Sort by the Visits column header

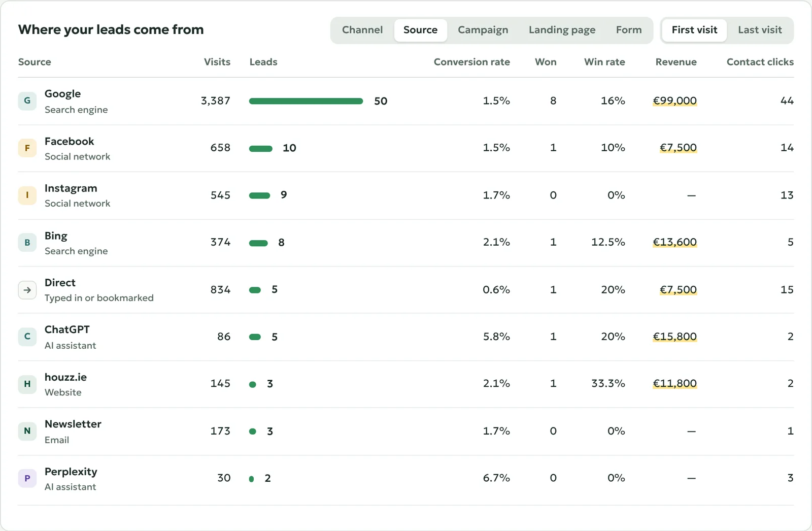[x=217, y=62]
